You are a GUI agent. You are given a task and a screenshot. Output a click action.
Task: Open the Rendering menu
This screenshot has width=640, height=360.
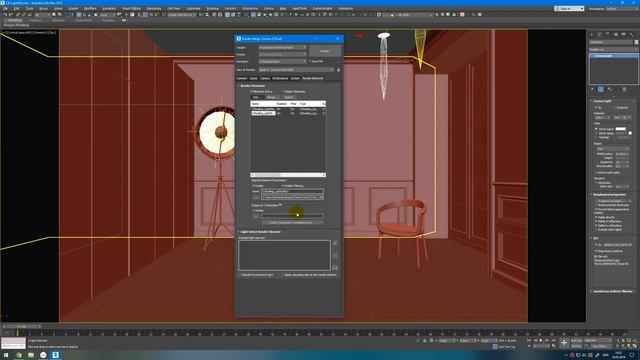point(154,8)
